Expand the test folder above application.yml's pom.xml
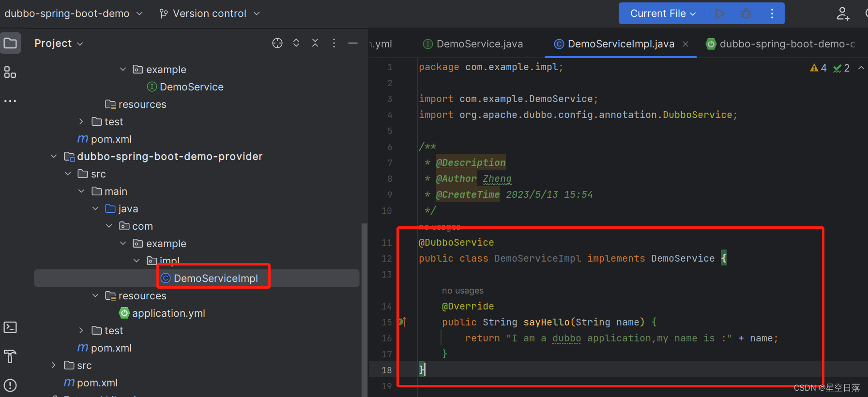The height and width of the screenshot is (397, 868). point(81,330)
